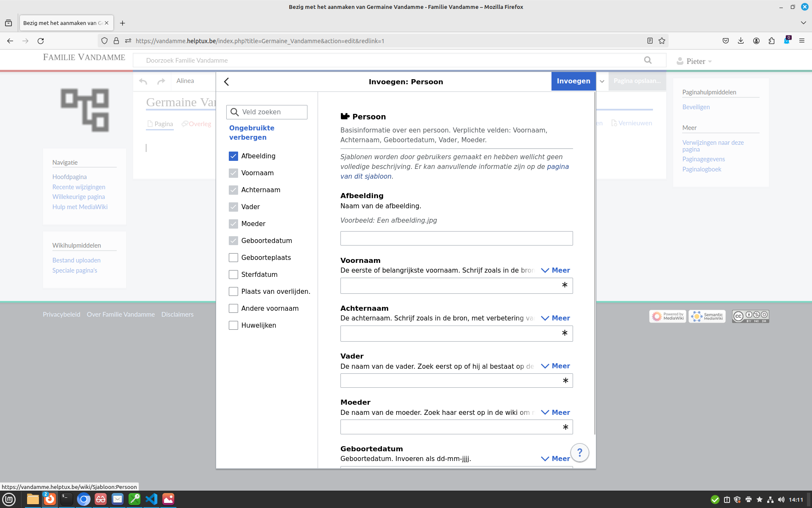Click the back arrow in the Invoegen dialog
Screen dimensions: 812x508
click(227, 82)
